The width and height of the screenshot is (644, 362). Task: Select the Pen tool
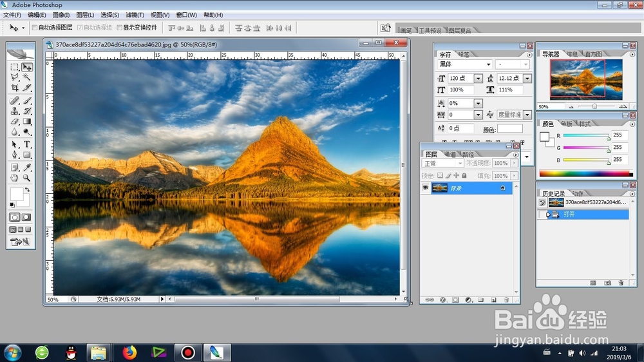point(14,155)
